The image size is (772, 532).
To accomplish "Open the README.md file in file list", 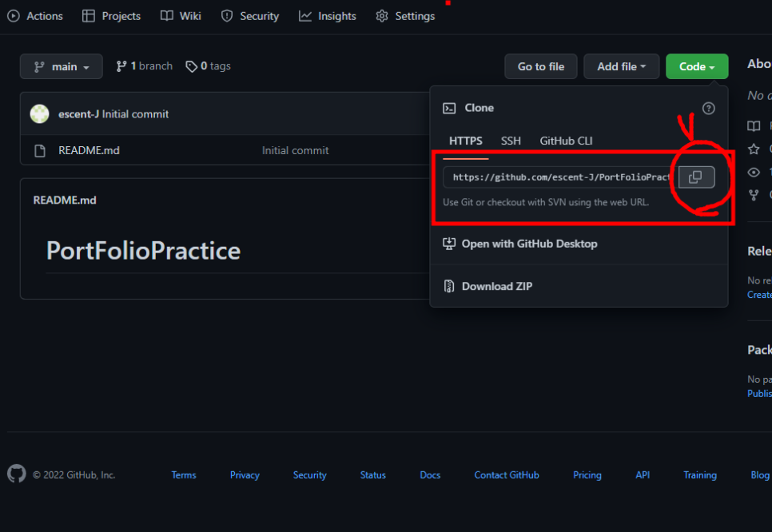I will (90, 151).
